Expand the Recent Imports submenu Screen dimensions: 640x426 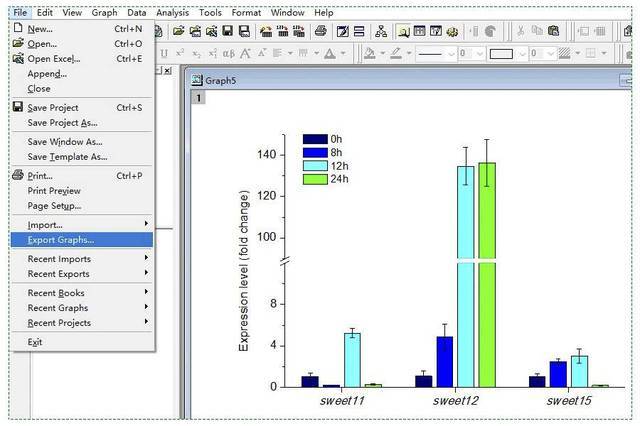click(82, 259)
